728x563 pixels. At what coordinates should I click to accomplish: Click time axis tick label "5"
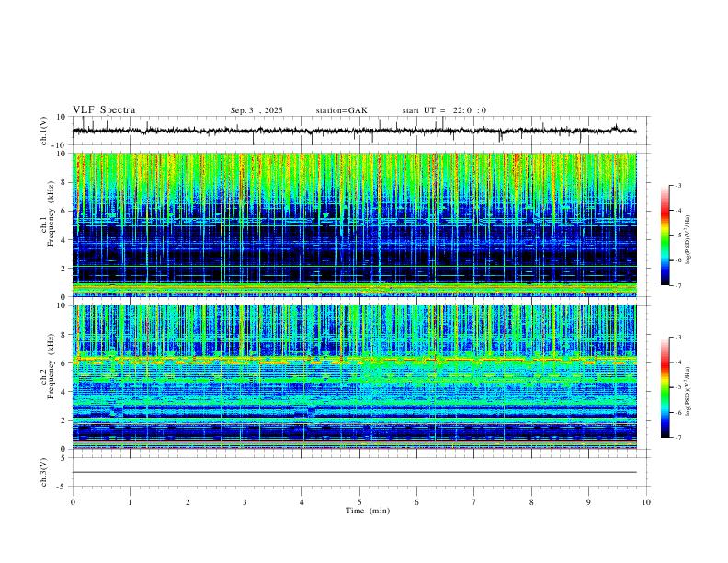pos(359,502)
